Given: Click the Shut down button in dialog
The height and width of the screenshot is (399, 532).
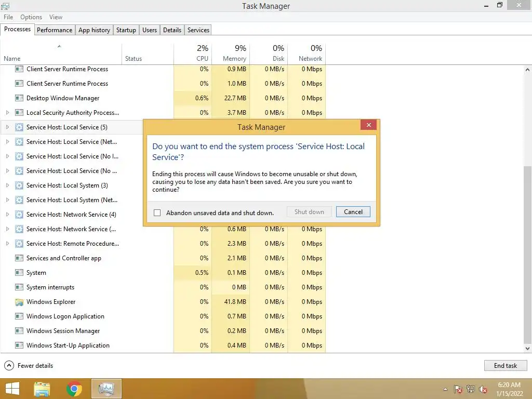Looking at the screenshot, I should 309,212.
